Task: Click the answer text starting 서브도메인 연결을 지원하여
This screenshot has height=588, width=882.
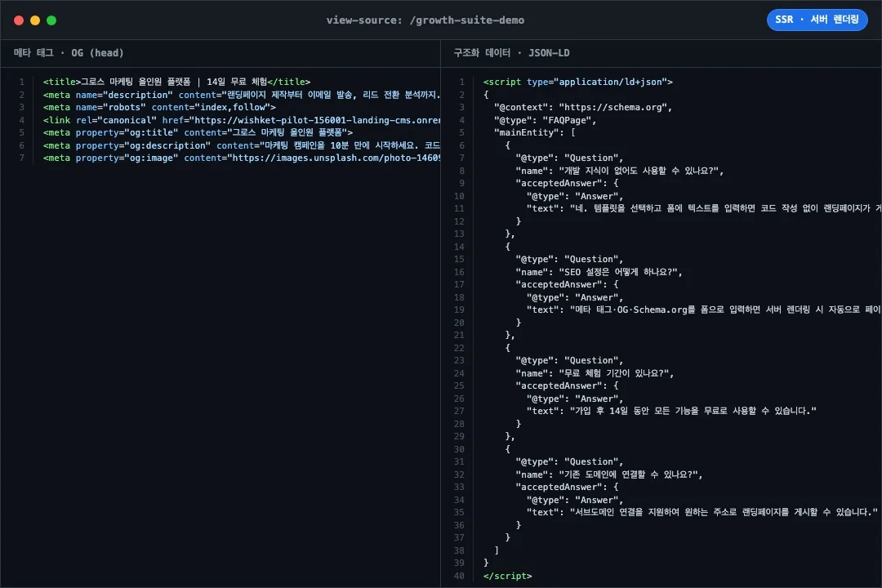Action: point(702,512)
